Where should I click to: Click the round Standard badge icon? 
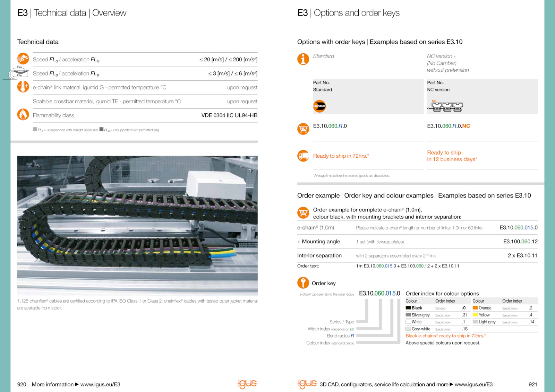(319, 106)
